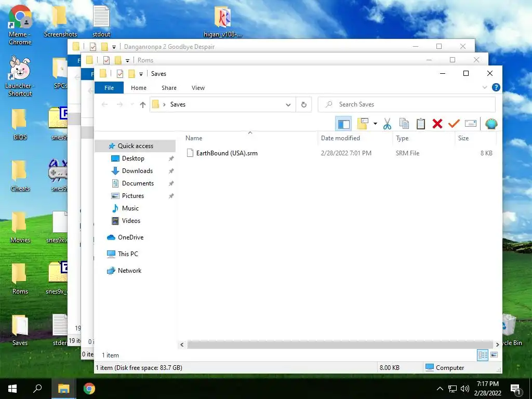
Task: Expand the Folder Options dropdown arrow
Action: [x=375, y=124]
